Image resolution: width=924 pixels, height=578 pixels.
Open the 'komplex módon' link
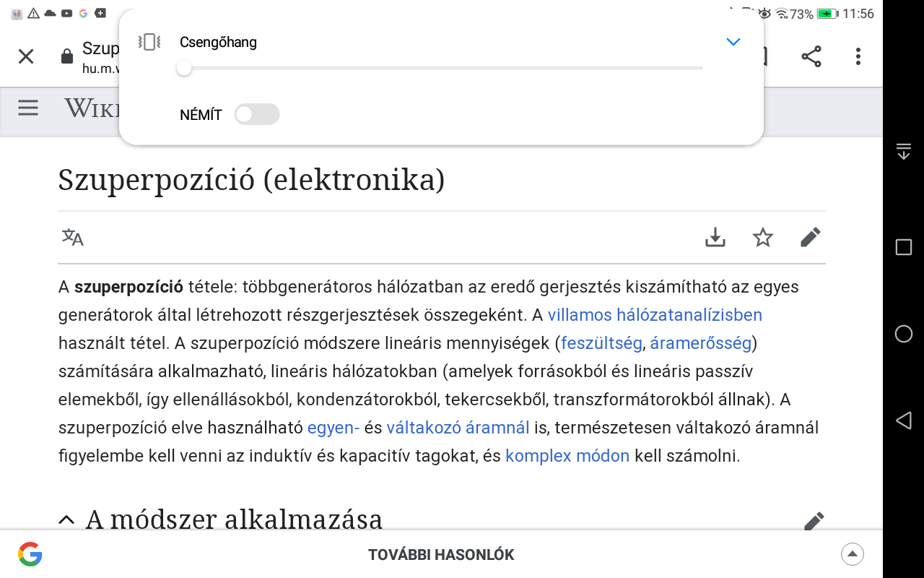[567, 456]
